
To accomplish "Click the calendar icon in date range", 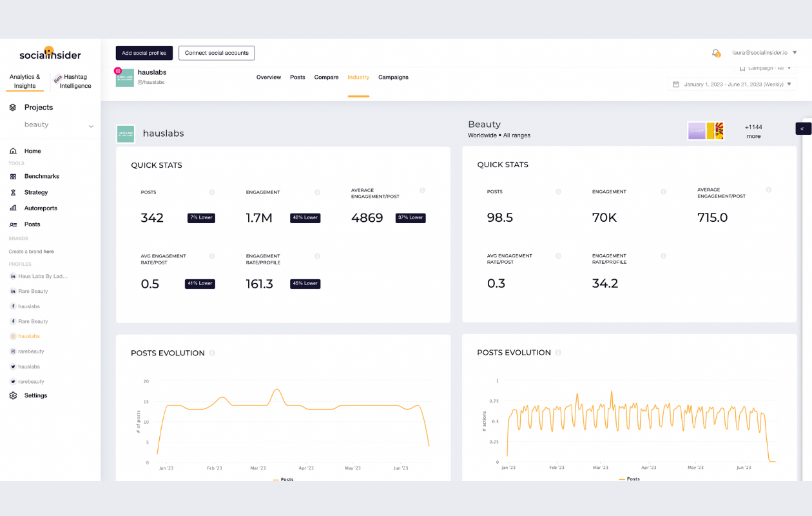I will (x=676, y=84).
